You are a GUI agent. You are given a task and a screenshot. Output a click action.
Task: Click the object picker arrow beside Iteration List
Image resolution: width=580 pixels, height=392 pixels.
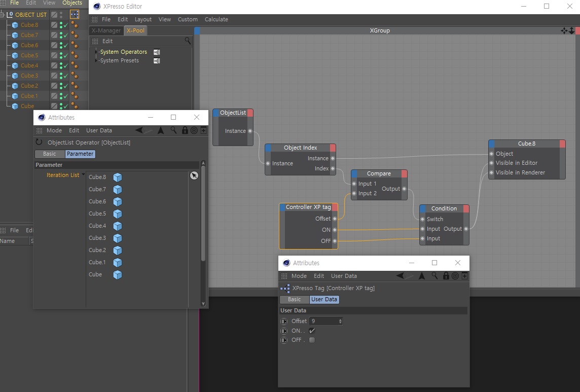(x=194, y=175)
